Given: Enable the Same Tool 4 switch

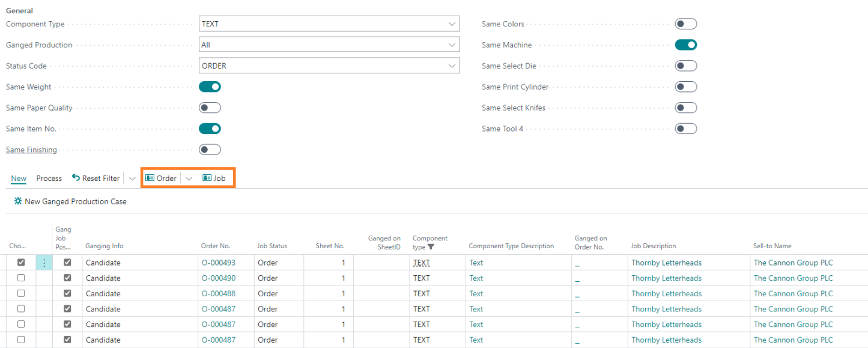Looking at the screenshot, I should tap(686, 129).
